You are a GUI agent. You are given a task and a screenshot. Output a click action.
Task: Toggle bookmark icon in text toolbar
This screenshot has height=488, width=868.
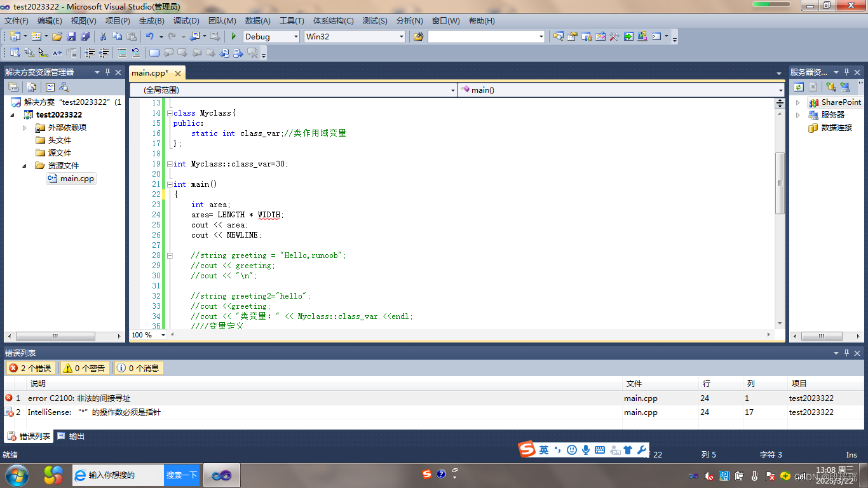click(x=154, y=53)
